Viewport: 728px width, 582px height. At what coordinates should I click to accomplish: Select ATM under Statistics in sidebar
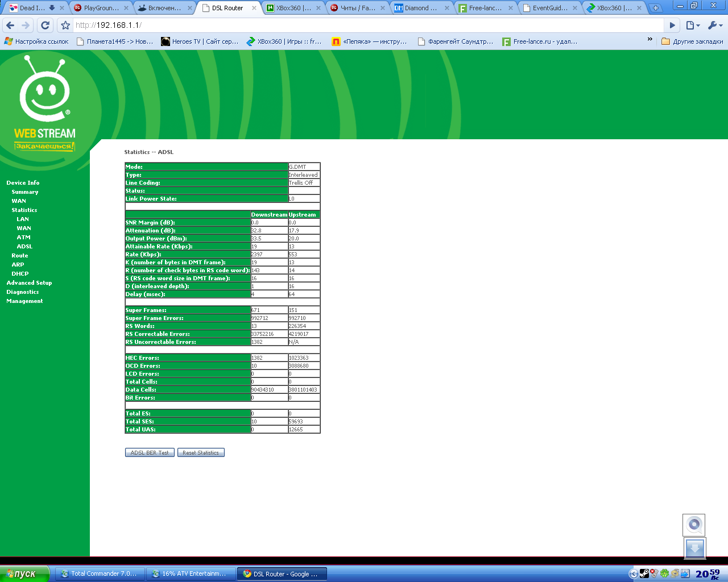23,237
